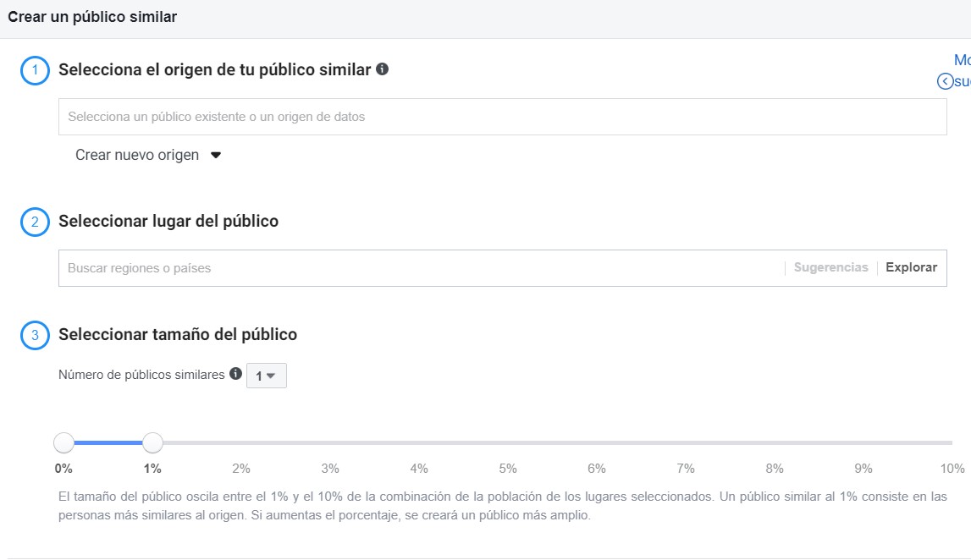The width and height of the screenshot is (971, 560).
Task: Click the 8% label on slider scale
Action: [774, 469]
